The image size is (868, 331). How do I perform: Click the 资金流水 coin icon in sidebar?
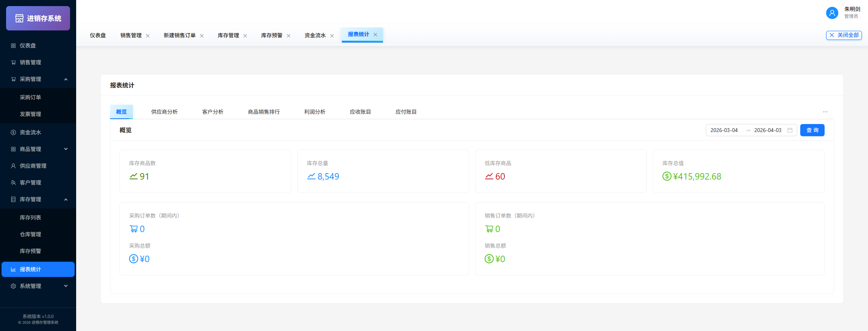click(x=13, y=132)
